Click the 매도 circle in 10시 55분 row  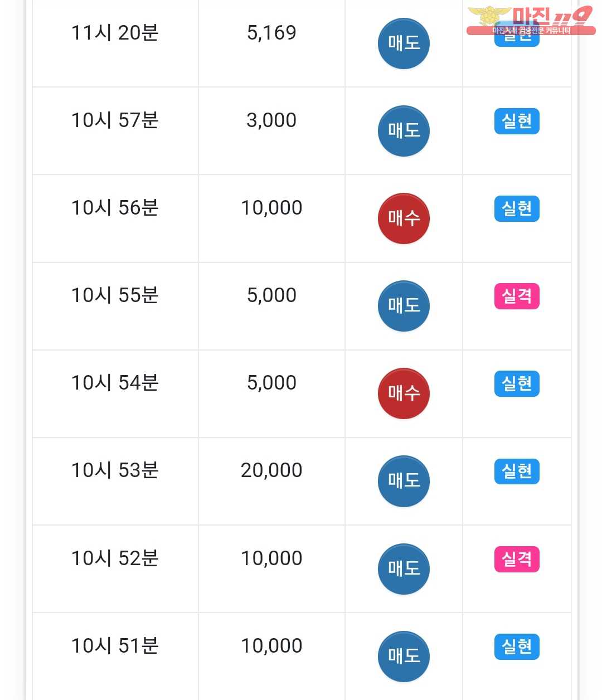404,306
